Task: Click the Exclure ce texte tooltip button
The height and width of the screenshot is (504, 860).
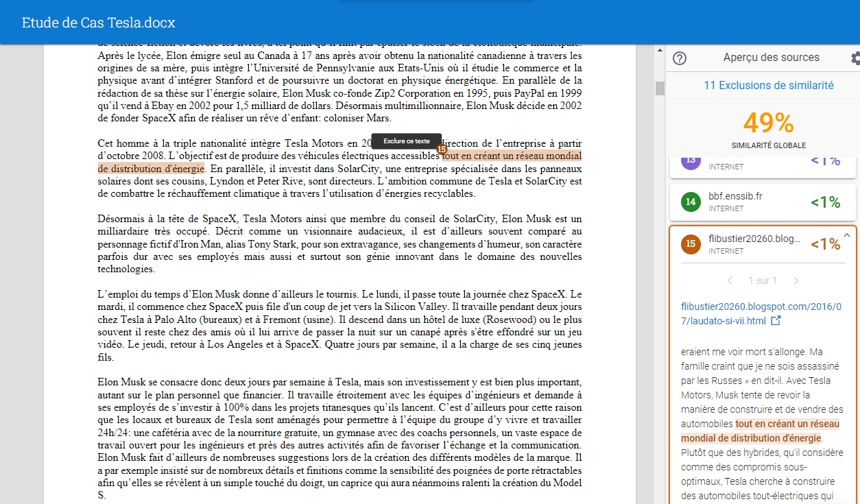Action: [x=407, y=141]
